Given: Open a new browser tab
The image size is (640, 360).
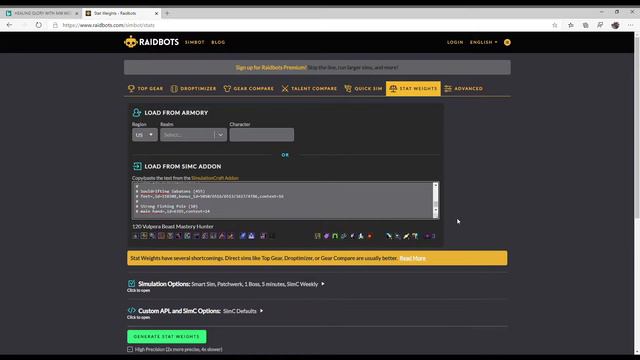Looking at the screenshot, I should [x=167, y=13].
